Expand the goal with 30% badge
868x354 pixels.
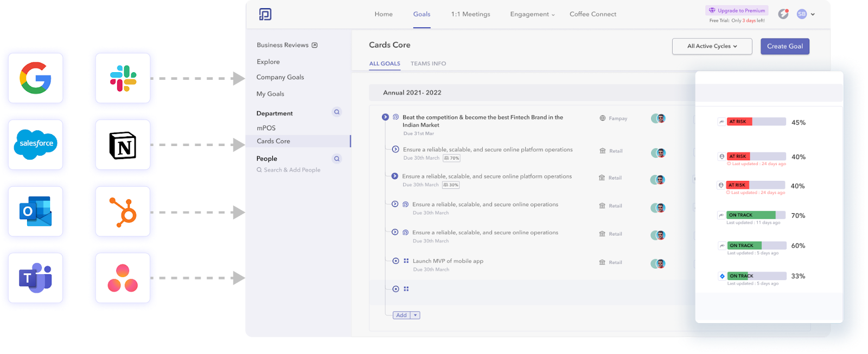[395, 176]
